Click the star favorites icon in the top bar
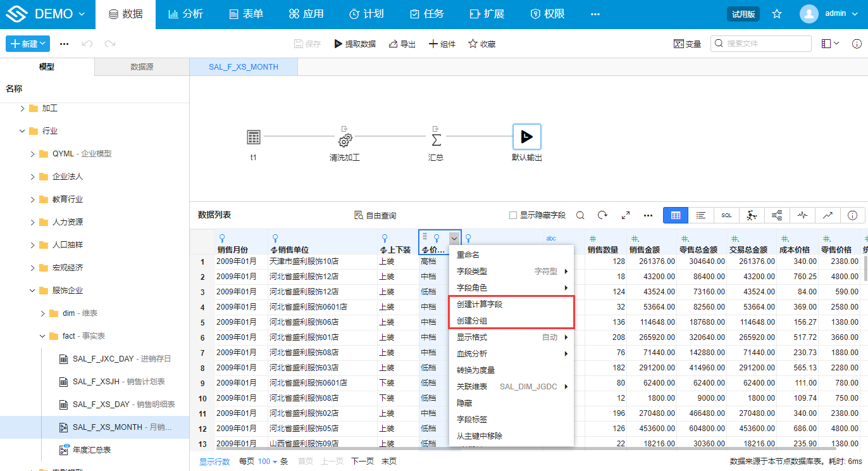The image size is (868, 471). pos(777,14)
